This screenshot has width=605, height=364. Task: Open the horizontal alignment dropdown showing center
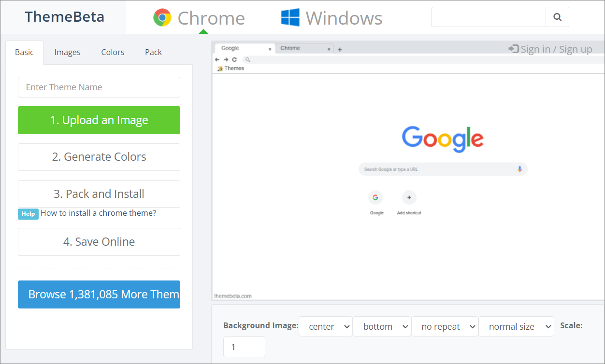326,326
